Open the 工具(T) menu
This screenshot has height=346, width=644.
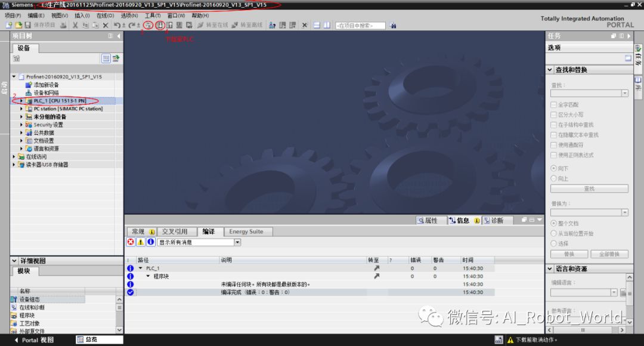pyautogui.click(x=153, y=16)
